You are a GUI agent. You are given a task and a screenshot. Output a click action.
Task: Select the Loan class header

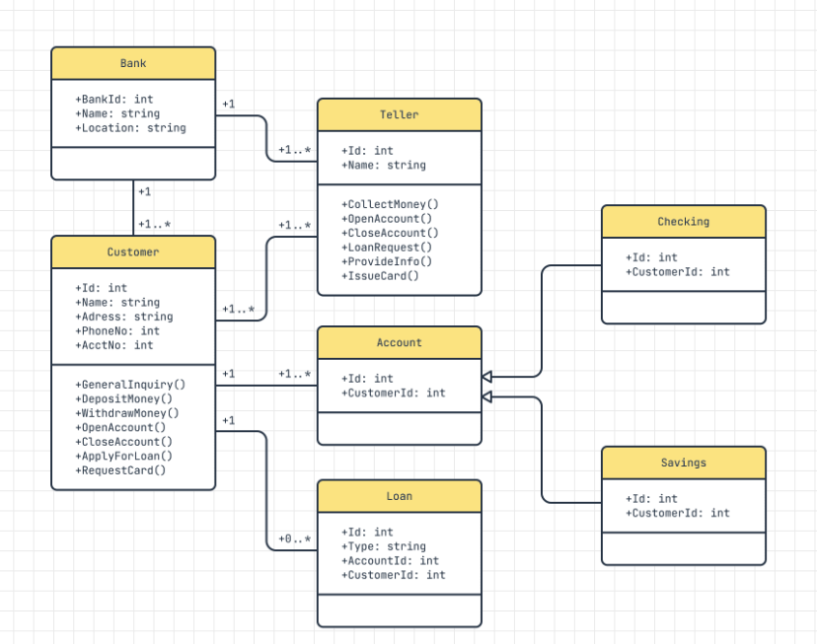(399, 496)
